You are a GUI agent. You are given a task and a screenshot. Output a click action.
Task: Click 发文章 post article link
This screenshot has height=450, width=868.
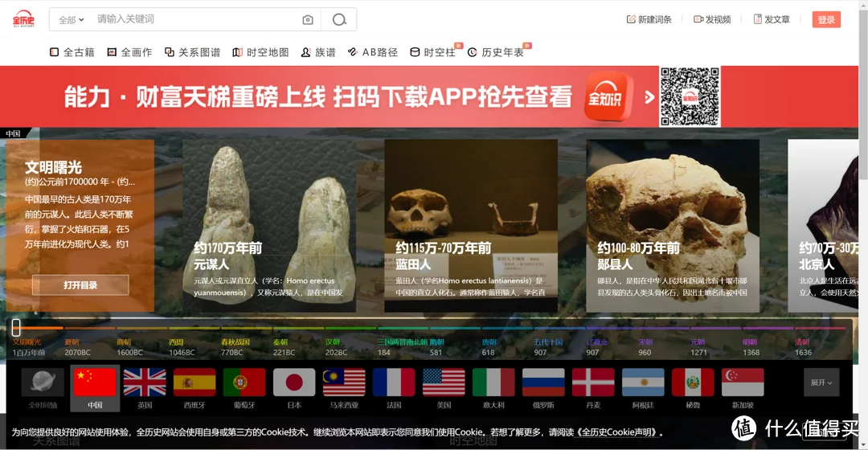click(x=772, y=19)
